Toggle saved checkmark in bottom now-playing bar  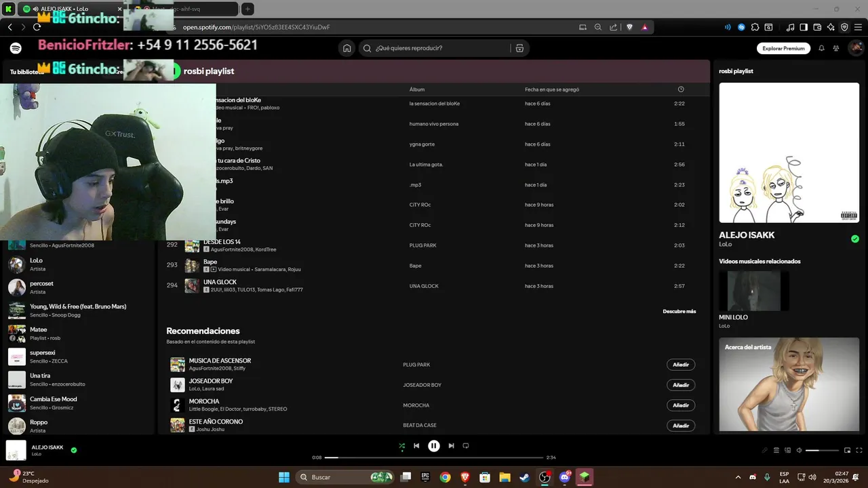click(x=74, y=449)
